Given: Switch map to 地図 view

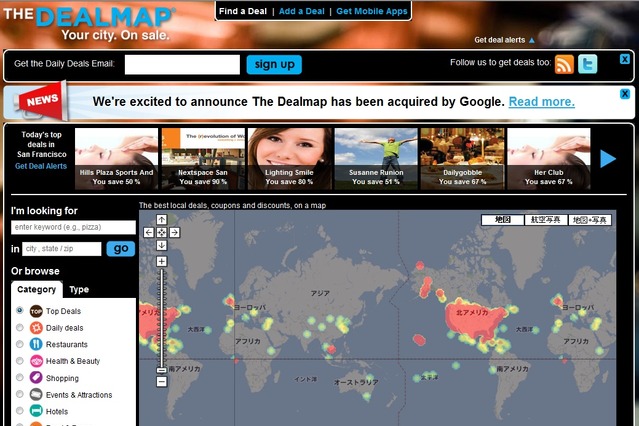Looking at the screenshot, I should (x=502, y=220).
